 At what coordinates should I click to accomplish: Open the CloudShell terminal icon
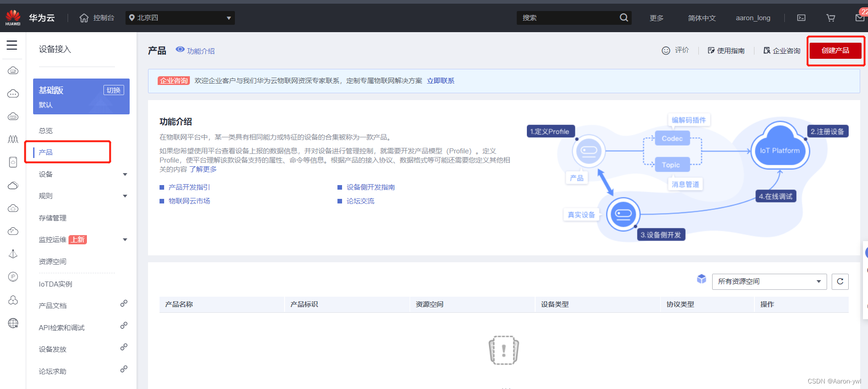tap(801, 18)
